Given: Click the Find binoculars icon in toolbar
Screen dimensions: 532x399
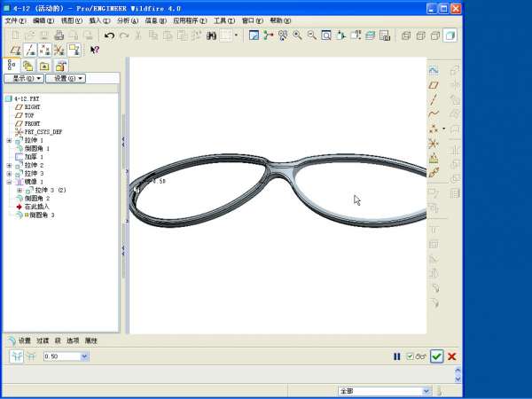Looking at the screenshot, I should click(212, 35).
